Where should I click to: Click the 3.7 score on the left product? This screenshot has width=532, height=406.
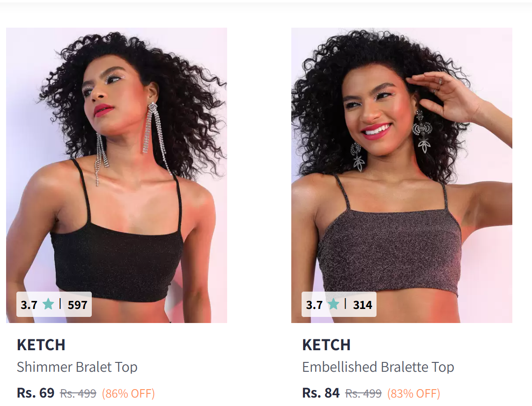(29, 305)
